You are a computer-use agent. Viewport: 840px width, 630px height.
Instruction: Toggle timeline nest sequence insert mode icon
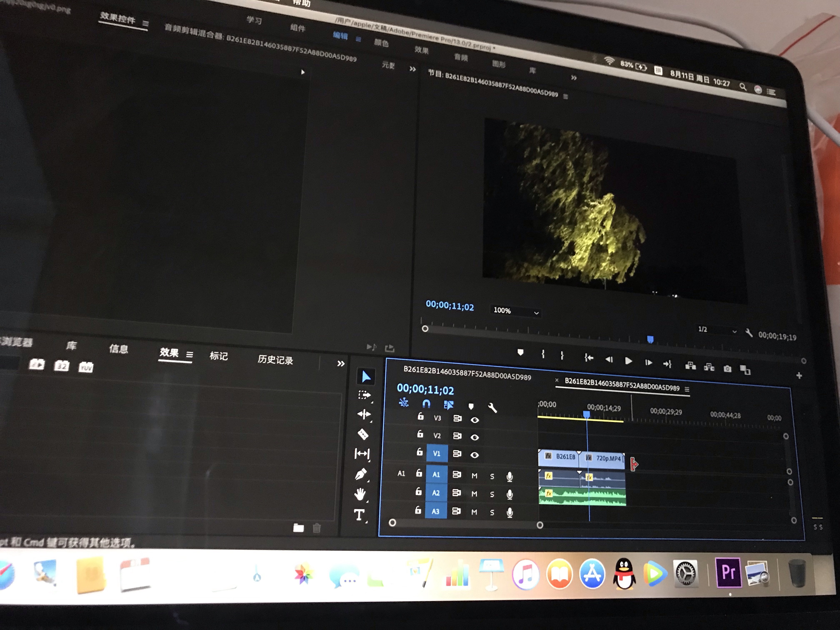(x=404, y=402)
